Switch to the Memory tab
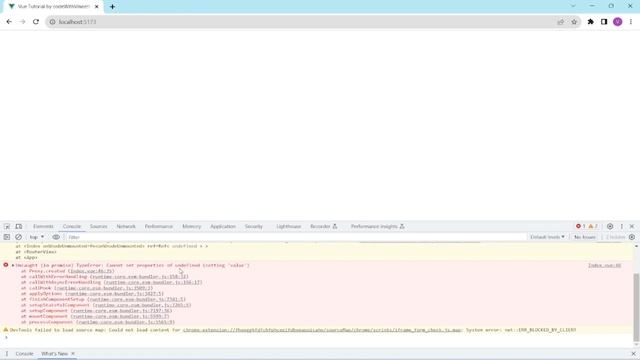Screen dimensions: 640x360 (x=191, y=227)
